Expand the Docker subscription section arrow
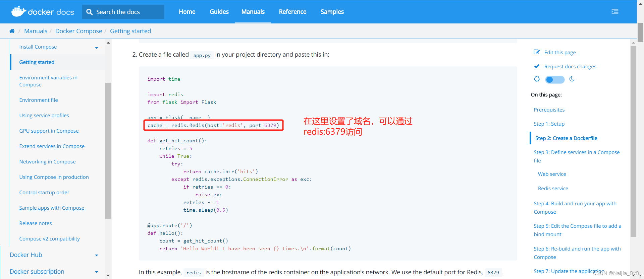 pos(97,272)
